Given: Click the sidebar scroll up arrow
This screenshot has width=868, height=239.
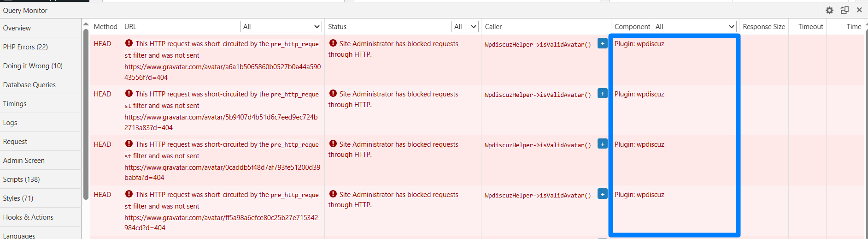Looking at the screenshot, I should [x=86, y=24].
